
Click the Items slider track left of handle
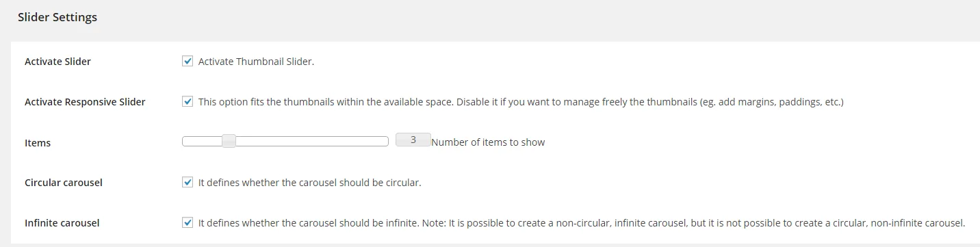pos(203,142)
